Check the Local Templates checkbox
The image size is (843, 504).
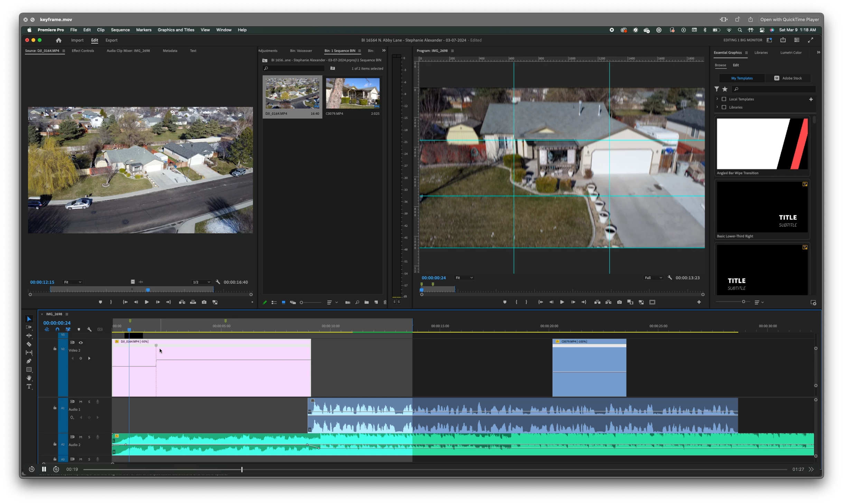[x=724, y=99]
